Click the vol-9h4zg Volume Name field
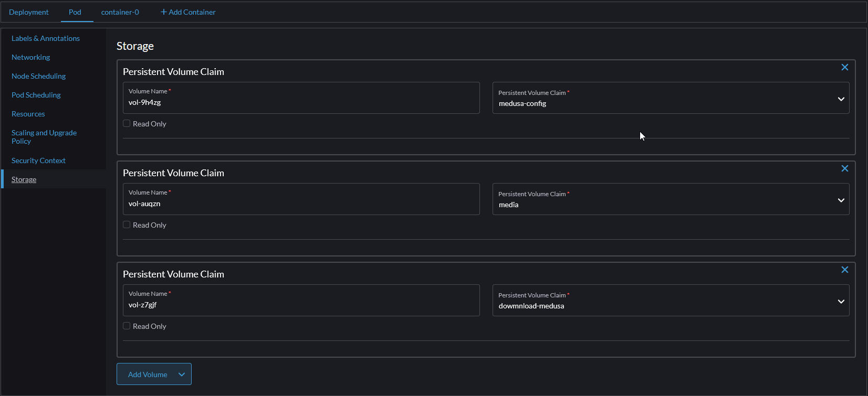 [301, 102]
